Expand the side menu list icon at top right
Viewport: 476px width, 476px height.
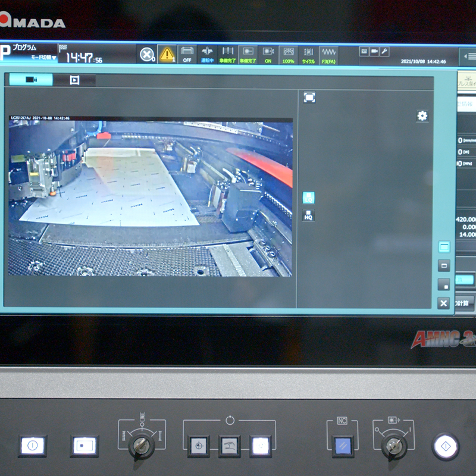[x=469, y=57]
